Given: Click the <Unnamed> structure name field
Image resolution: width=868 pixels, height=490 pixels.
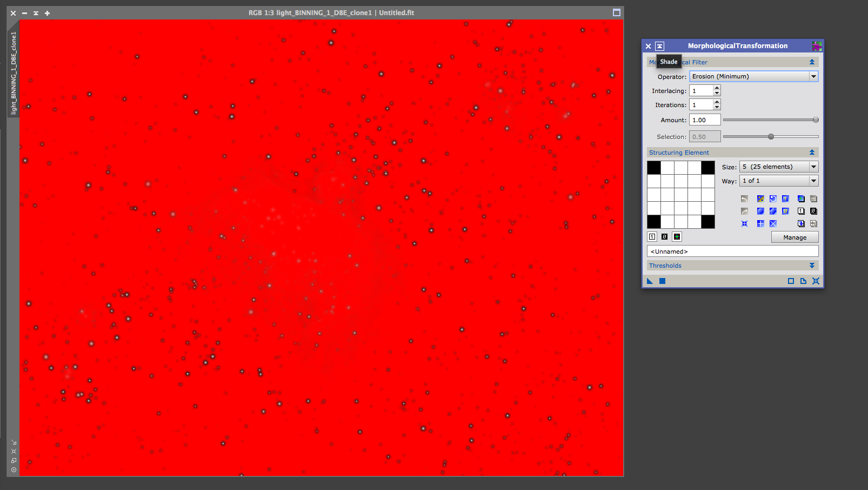Looking at the screenshot, I should click(x=732, y=251).
